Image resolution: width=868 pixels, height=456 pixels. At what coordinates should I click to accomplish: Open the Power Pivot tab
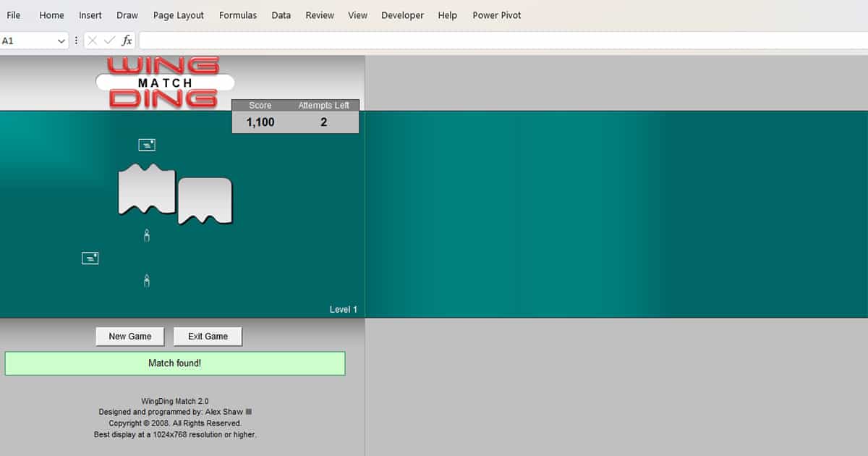pyautogui.click(x=496, y=14)
